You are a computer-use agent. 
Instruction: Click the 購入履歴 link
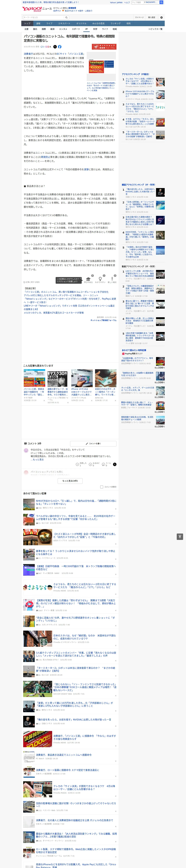(152, 17)
